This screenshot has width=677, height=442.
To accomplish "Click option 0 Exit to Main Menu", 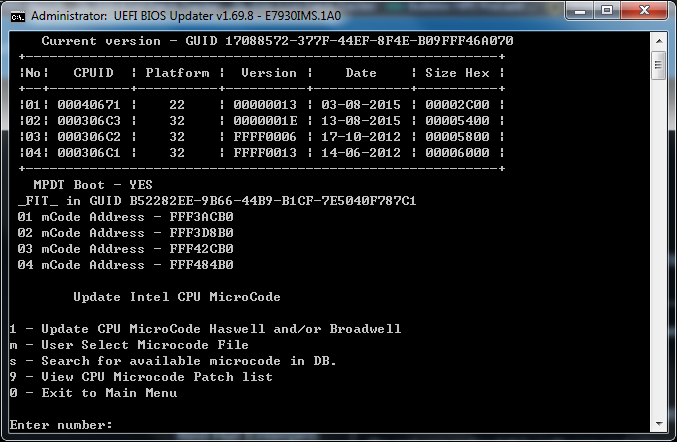I will pos(93,393).
